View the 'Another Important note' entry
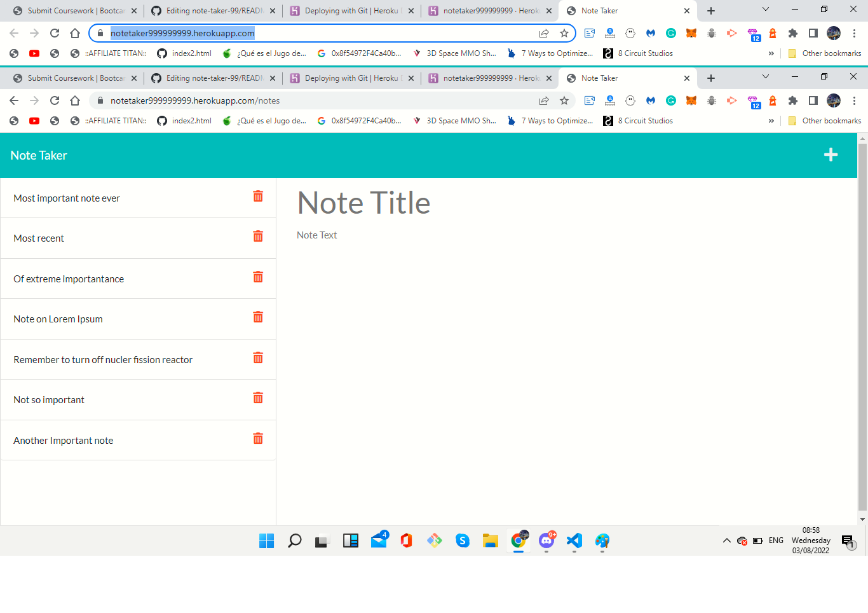Viewport: 868px width, 613px height. point(64,441)
